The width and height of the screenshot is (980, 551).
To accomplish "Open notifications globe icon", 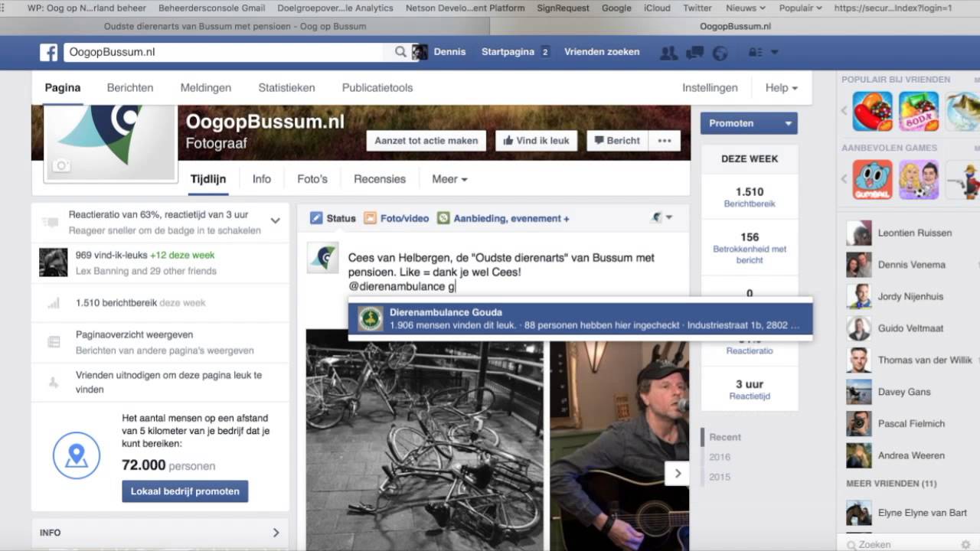I will point(720,52).
